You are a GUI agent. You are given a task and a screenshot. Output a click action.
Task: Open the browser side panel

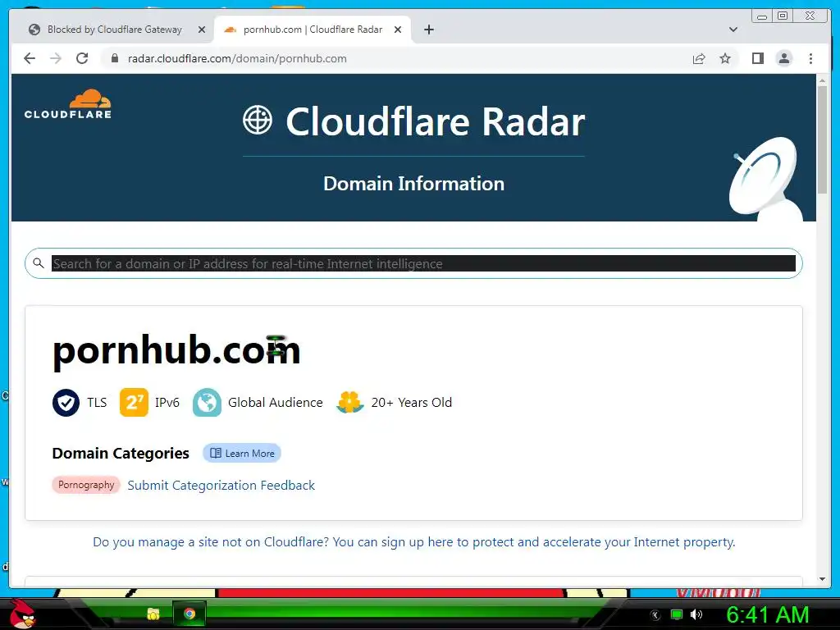pyautogui.click(x=757, y=58)
